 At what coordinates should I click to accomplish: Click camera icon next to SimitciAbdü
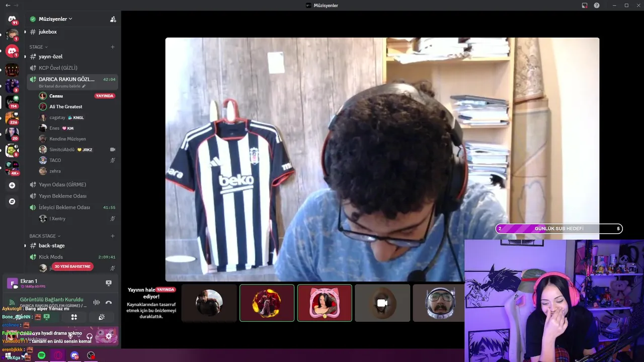pos(113,149)
